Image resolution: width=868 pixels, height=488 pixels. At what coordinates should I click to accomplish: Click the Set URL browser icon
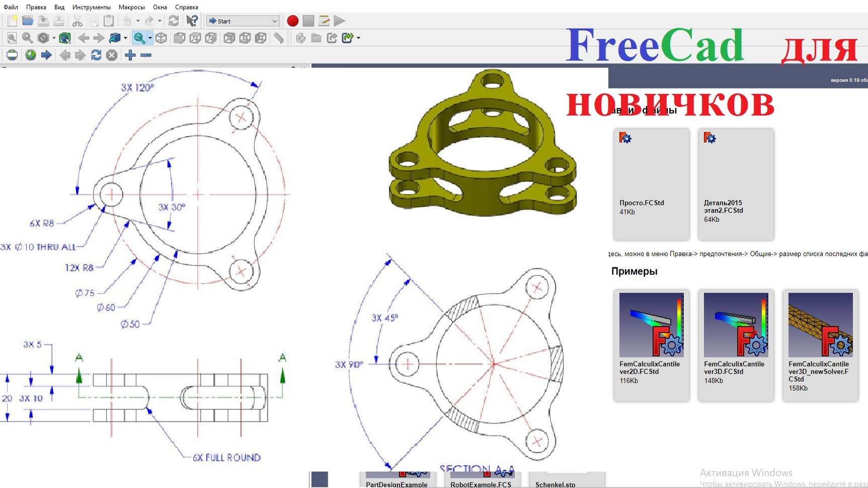click(12, 55)
